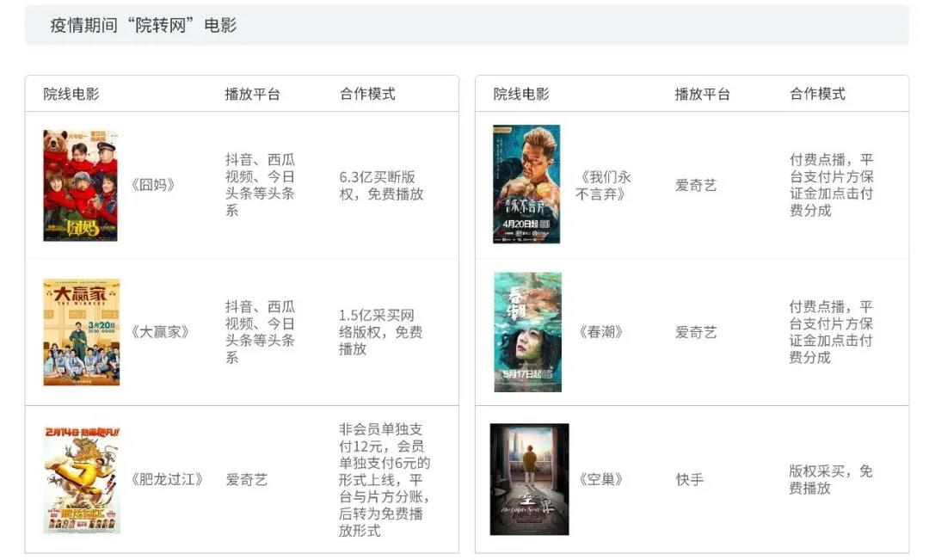
Task: Click the 《我们永不言弃》 boxing poster
Action: pyautogui.click(x=526, y=184)
